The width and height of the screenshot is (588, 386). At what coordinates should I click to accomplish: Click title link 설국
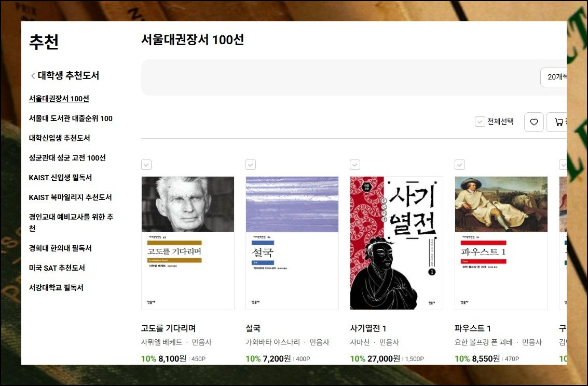pos(253,328)
